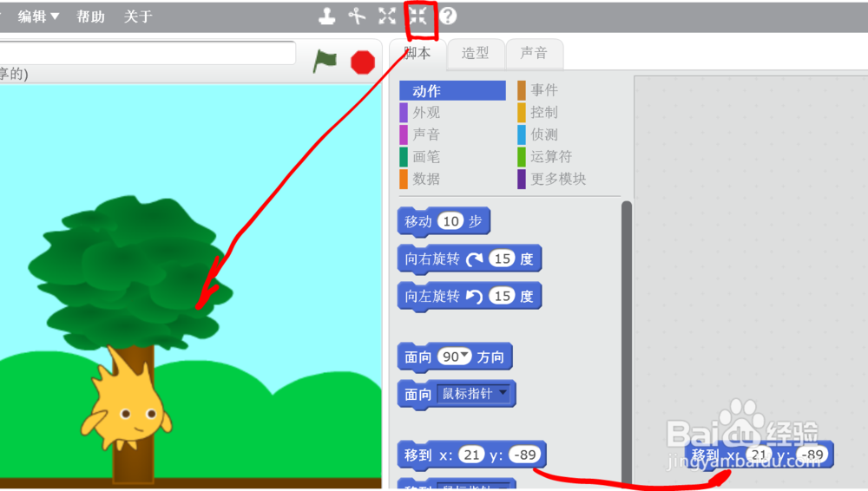The image size is (868, 491).
Task: Select the duplicate stamp tool
Action: click(327, 16)
